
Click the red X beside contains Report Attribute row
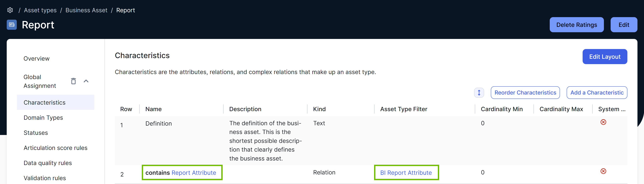pos(604,171)
